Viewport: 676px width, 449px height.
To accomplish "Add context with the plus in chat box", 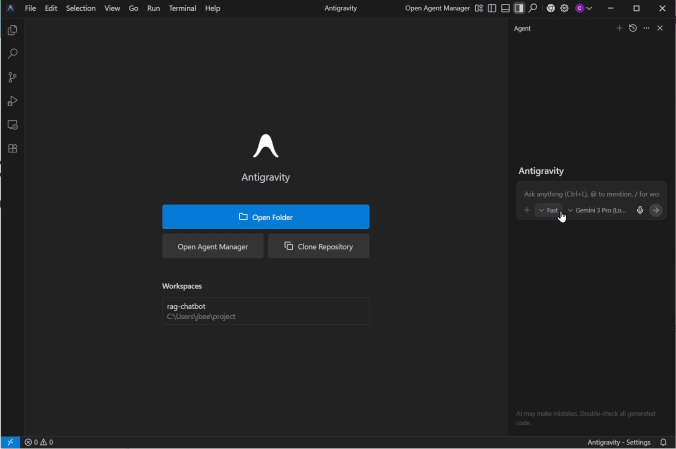I will [527, 210].
